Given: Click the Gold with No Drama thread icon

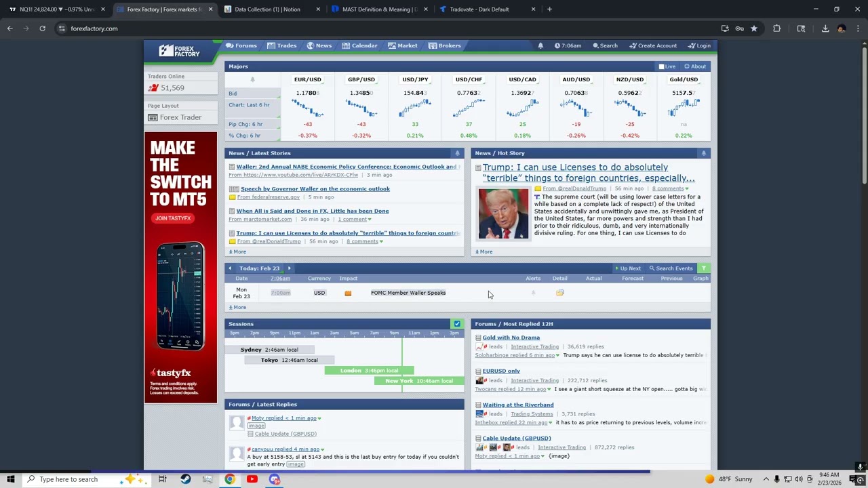Looking at the screenshot, I should coord(478,338).
